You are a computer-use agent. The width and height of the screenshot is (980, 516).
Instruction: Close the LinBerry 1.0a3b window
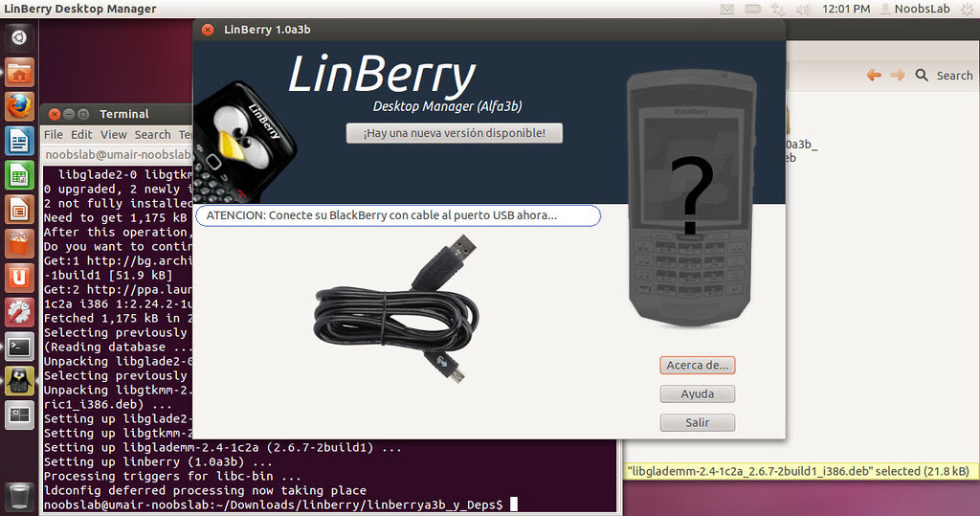(208, 30)
